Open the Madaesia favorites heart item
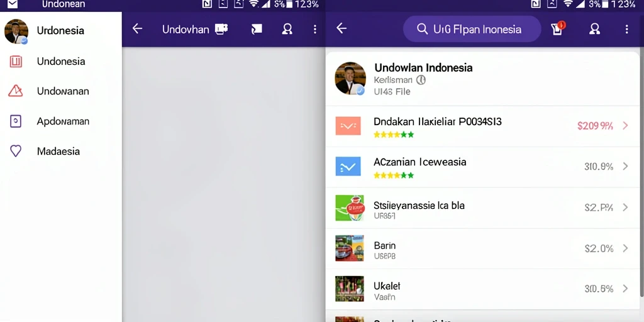The height and width of the screenshot is (322, 644). pos(61,151)
